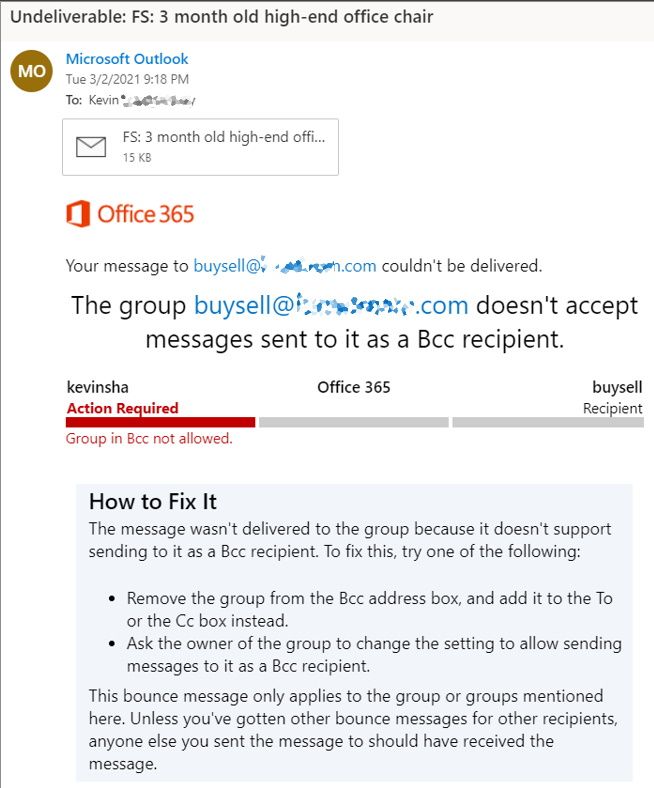This screenshot has height=788, width=654.
Task: Open the envelope attachment icon
Action: coord(91,147)
